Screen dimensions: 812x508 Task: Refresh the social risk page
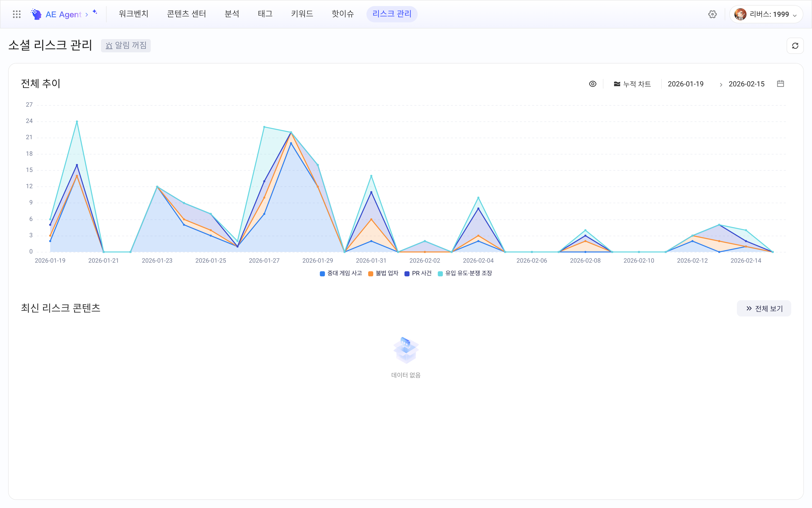tap(795, 46)
